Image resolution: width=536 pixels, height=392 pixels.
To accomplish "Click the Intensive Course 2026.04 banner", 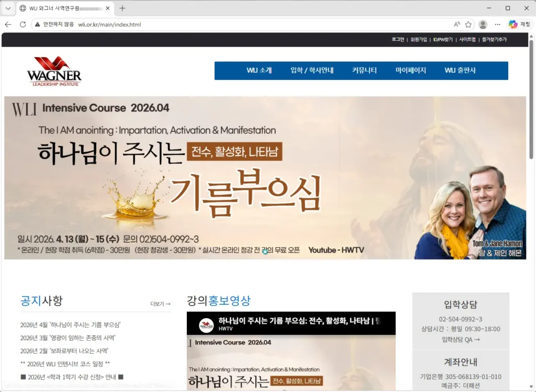I will 265,178.
